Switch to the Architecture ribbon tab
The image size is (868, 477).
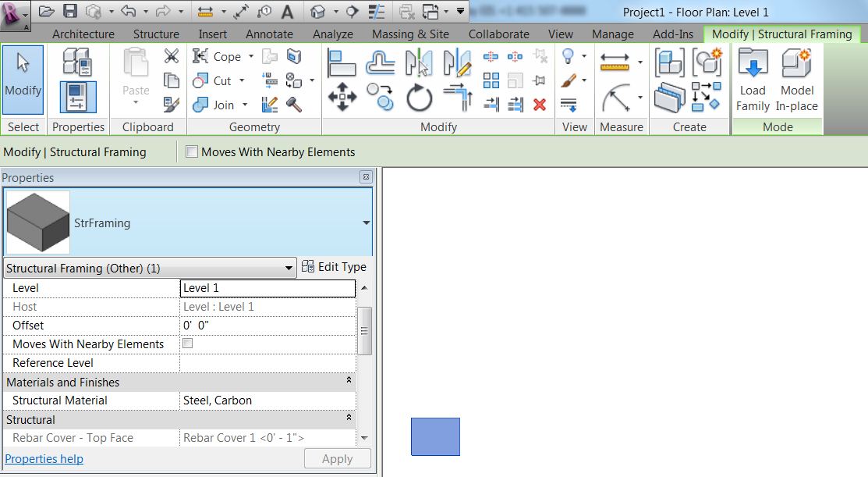83,34
